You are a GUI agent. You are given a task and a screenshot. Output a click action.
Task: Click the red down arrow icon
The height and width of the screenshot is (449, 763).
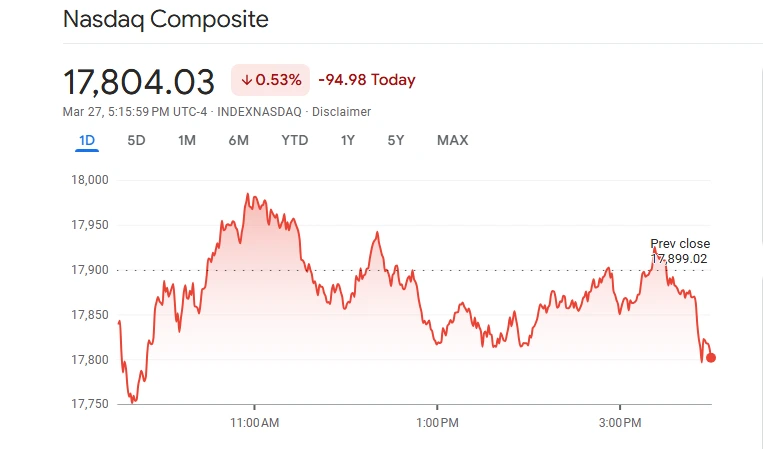pos(246,80)
